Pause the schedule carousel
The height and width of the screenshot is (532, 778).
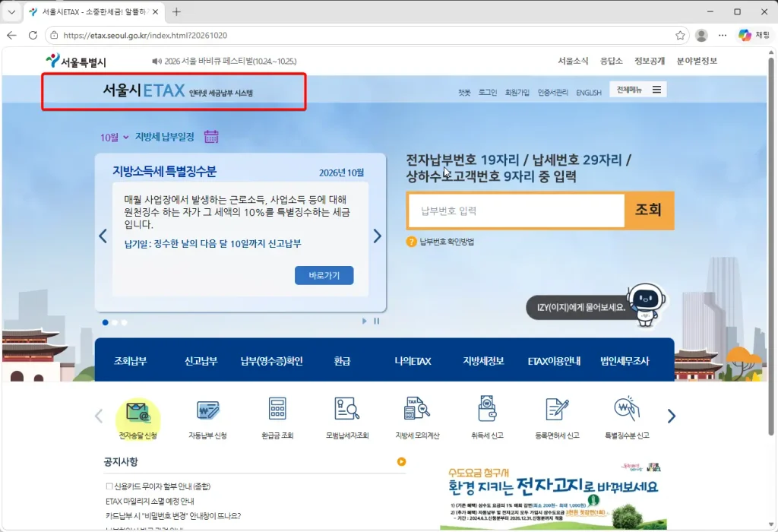(377, 321)
